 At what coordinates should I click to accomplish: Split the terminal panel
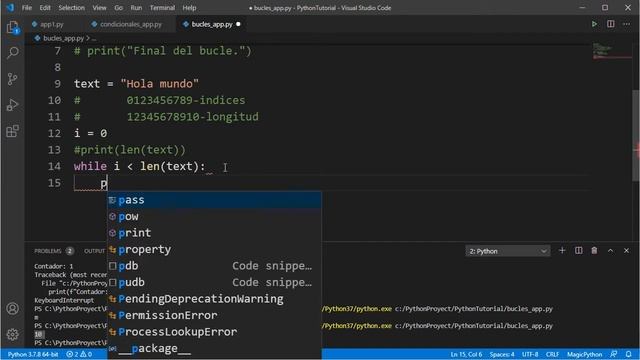578,251
